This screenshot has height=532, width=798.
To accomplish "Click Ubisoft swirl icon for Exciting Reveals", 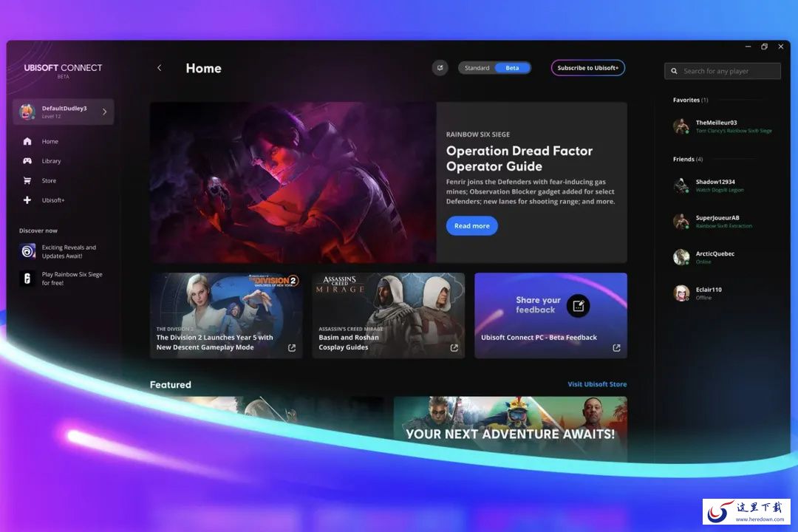I will click(x=27, y=251).
